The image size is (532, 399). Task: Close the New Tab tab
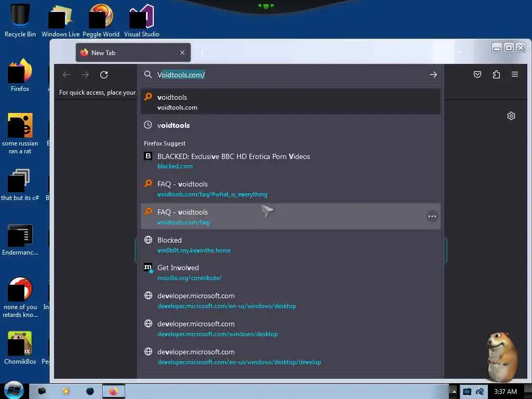click(182, 52)
